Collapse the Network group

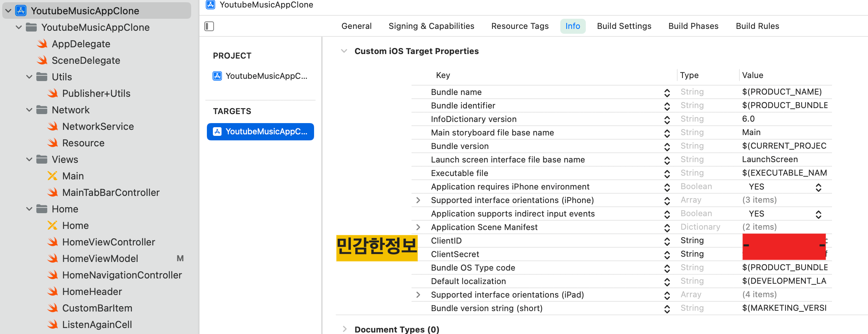(x=29, y=110)
